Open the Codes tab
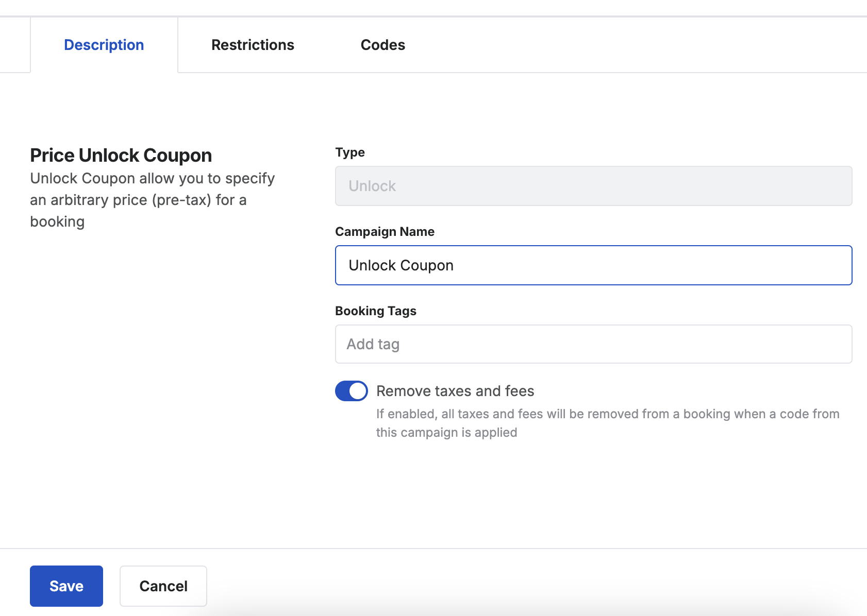 coord(383,45)
